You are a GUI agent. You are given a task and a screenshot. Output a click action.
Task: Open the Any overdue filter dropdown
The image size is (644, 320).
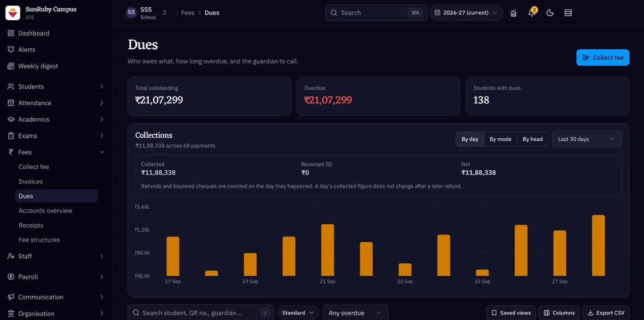pos(355,313)
